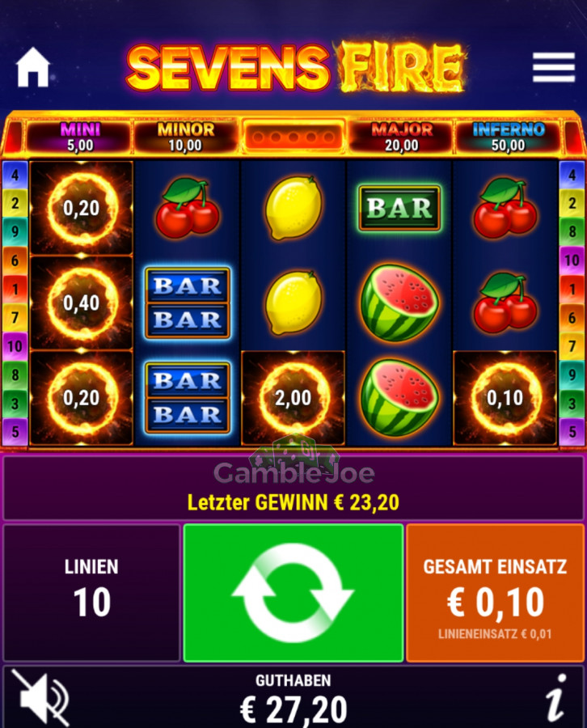Select the Inferno 50,00 jackpot panel
The width and height of the screenshot is (587, 728).
pos(508,137)
